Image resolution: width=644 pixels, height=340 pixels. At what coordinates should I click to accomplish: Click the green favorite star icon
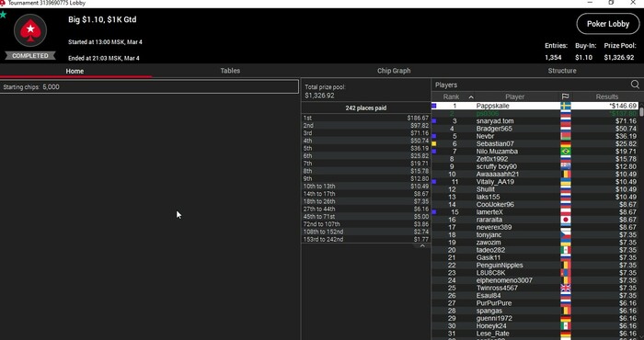[x=4, y=15]
